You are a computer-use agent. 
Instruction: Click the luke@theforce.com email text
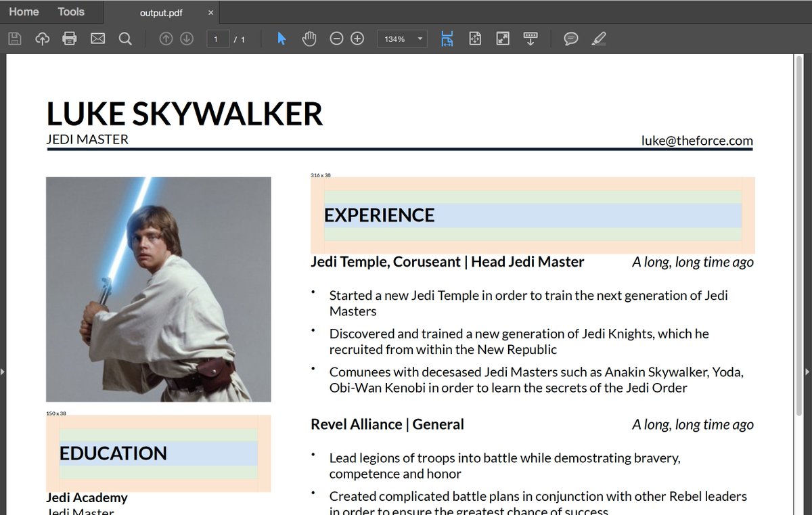pyautogui.click(x=697, y=141)
